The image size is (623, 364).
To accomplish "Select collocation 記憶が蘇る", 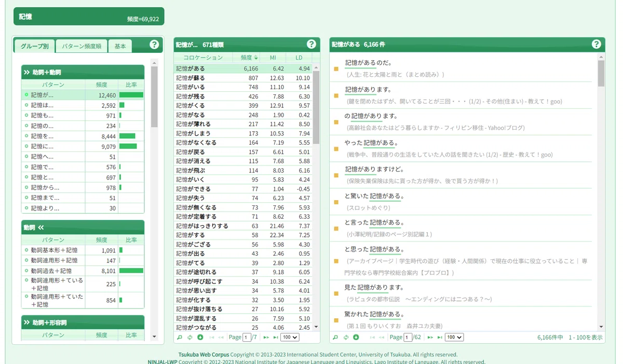I will [x=243, y=78].
